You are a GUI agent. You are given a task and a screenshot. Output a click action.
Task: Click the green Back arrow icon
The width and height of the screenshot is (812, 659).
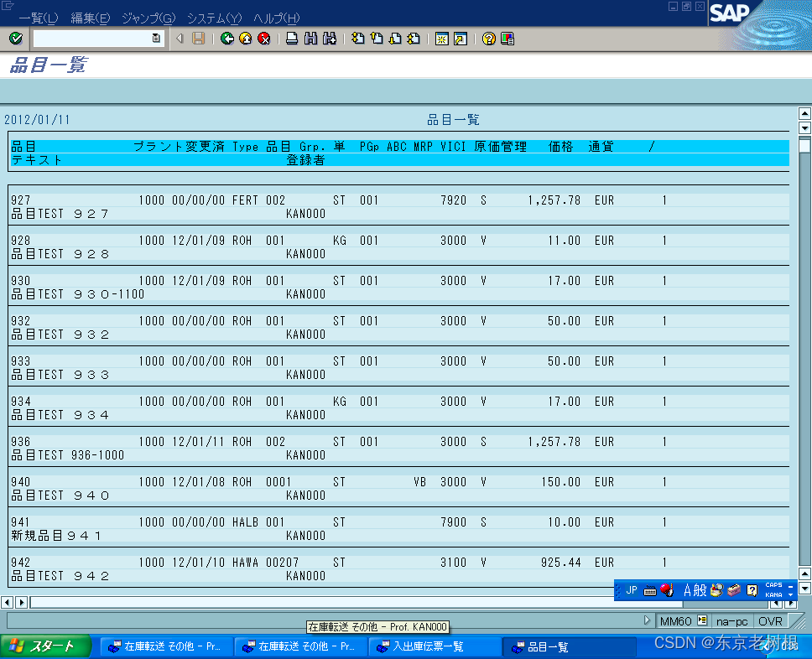(x=226, y=38)
